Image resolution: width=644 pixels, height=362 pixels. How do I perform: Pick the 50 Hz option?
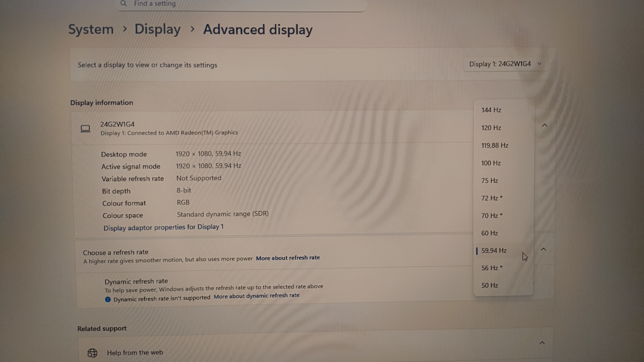[489, 285]
